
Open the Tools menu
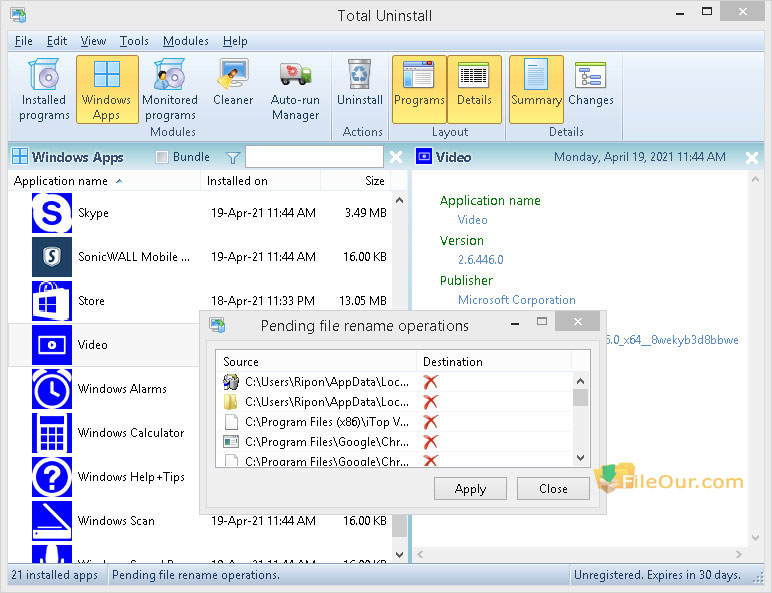pyautogui.click(x=134, y=41)
